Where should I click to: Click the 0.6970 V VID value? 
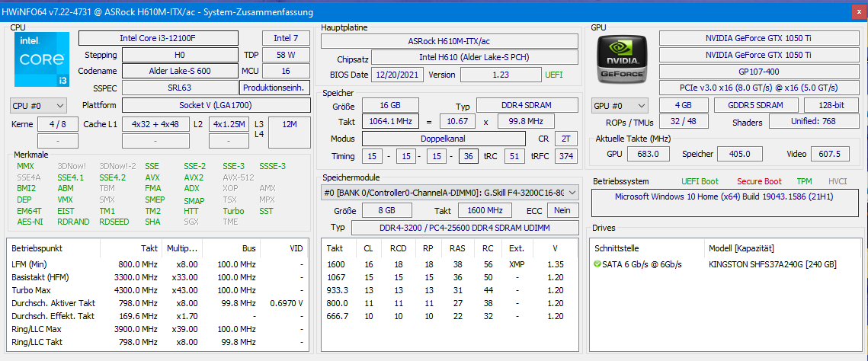pyautogui.click(x=287, y=303)
